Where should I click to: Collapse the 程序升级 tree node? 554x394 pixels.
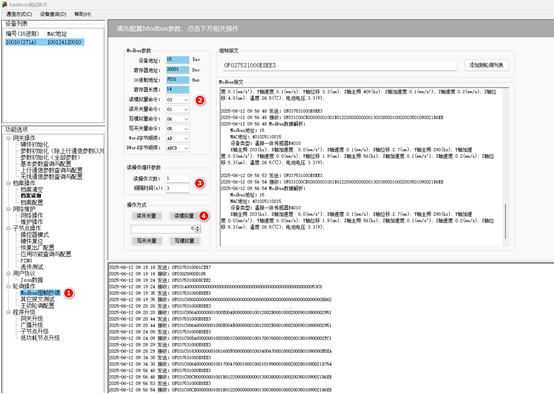(8, 312)
